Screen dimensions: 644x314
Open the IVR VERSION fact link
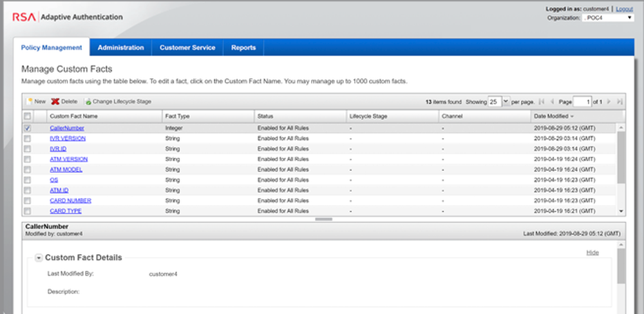click(x=68, y=139)
